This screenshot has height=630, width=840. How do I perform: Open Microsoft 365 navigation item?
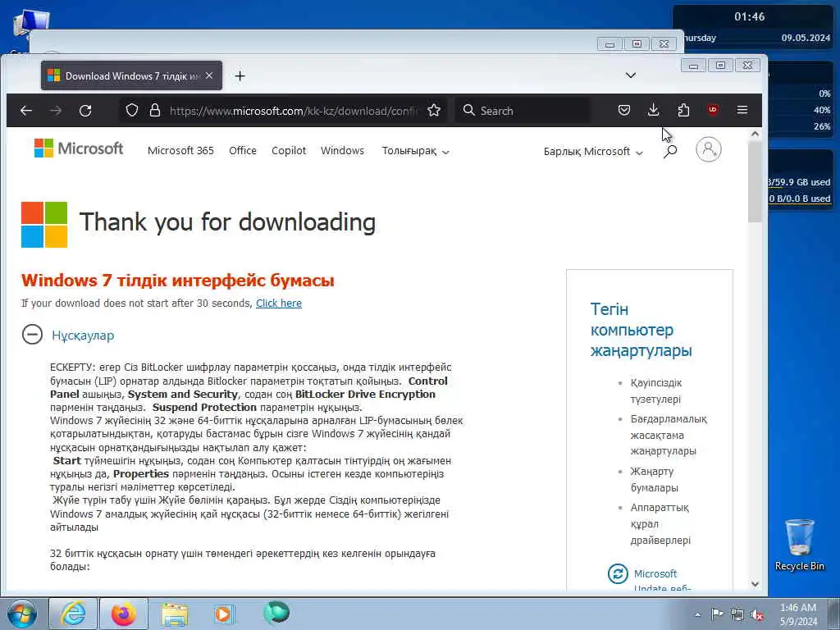tap(180, 151)
